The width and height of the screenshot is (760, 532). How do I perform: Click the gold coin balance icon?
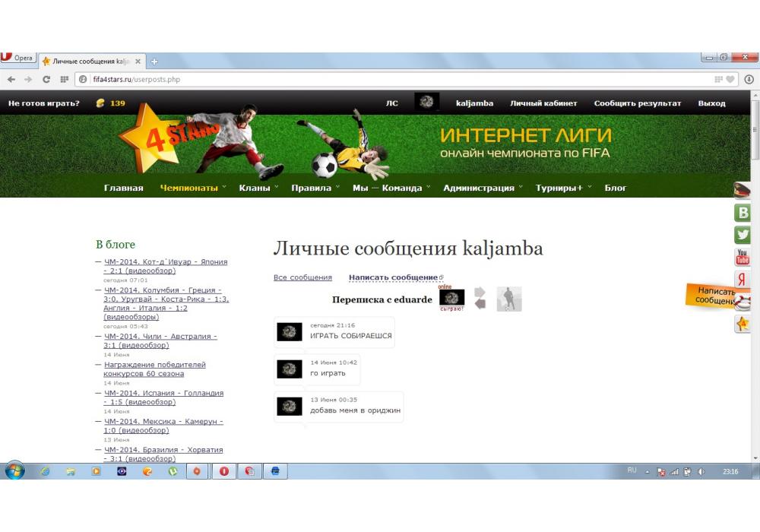pyautogui.click(x=100, y=103)
